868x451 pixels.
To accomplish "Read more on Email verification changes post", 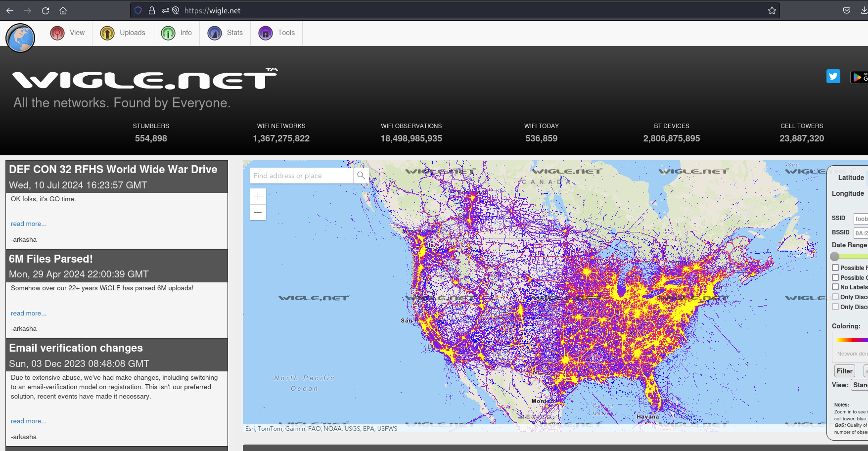I will pyautogui.click(x=29, y=421).
